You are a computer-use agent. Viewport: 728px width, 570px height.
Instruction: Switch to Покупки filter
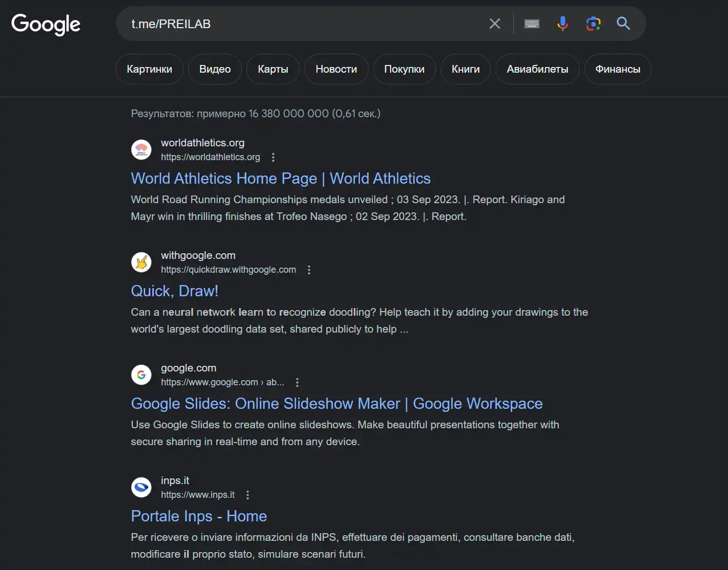click(x=404, y=69)
